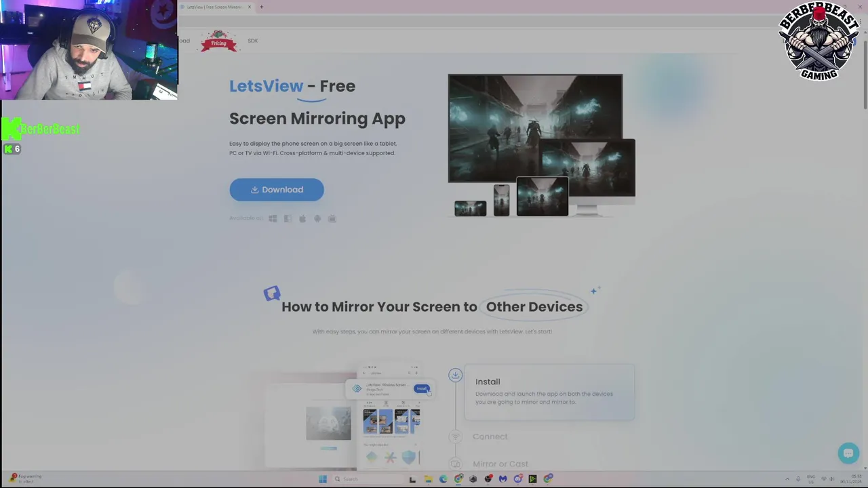Viewport: 868px width, 488px height.
Task: Click the Apple platform icon under Download
Action: (x=302, y=218)
